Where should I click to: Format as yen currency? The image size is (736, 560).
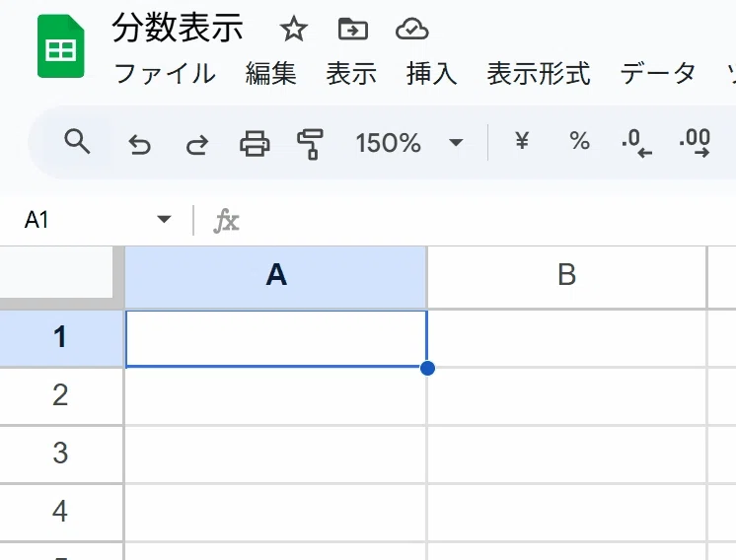pos(522,140)
